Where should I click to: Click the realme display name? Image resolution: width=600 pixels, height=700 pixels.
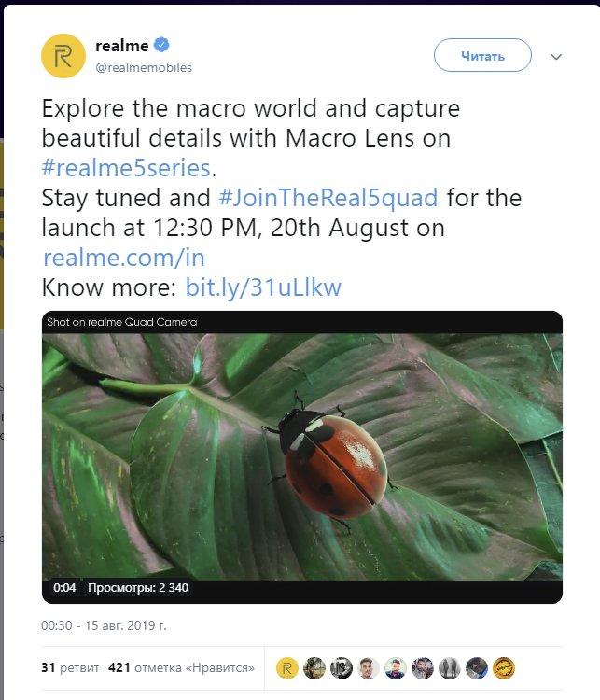pyautogui.click(x=122, y=46)
